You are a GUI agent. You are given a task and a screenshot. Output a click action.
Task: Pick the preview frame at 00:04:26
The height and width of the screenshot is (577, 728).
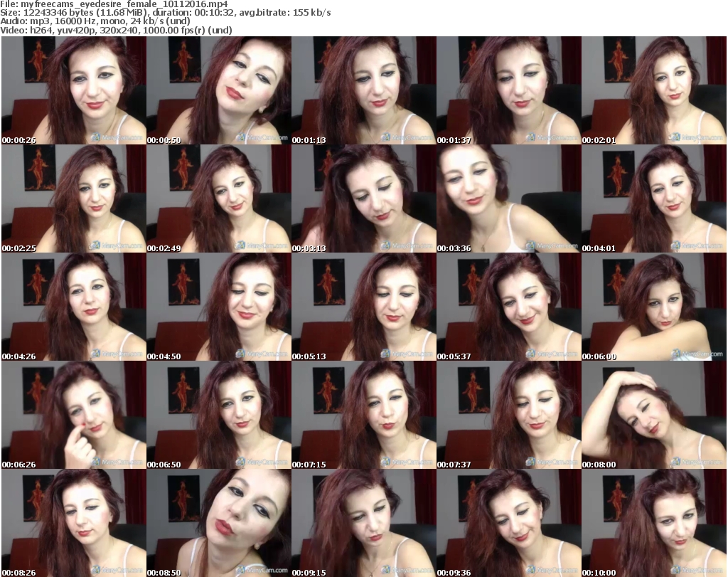(x=74, y=307)
